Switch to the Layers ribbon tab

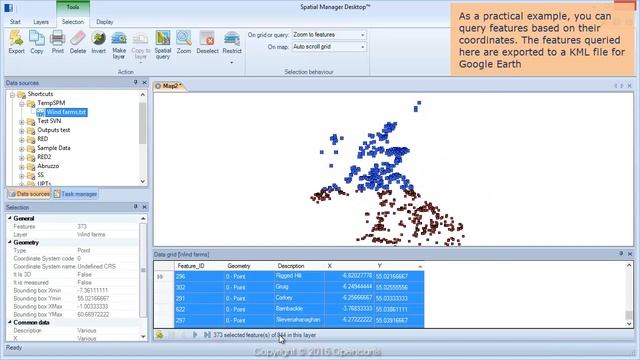click(41, 22)
